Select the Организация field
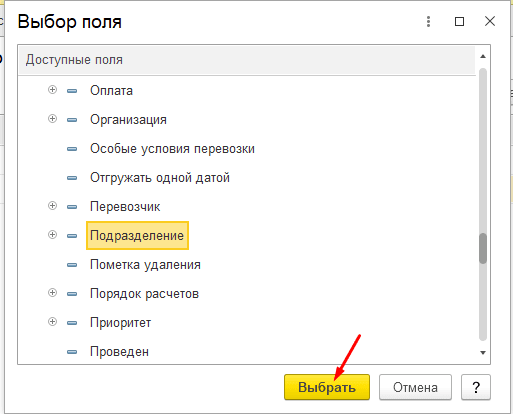The image size is (513, 414). click(128, 120)
